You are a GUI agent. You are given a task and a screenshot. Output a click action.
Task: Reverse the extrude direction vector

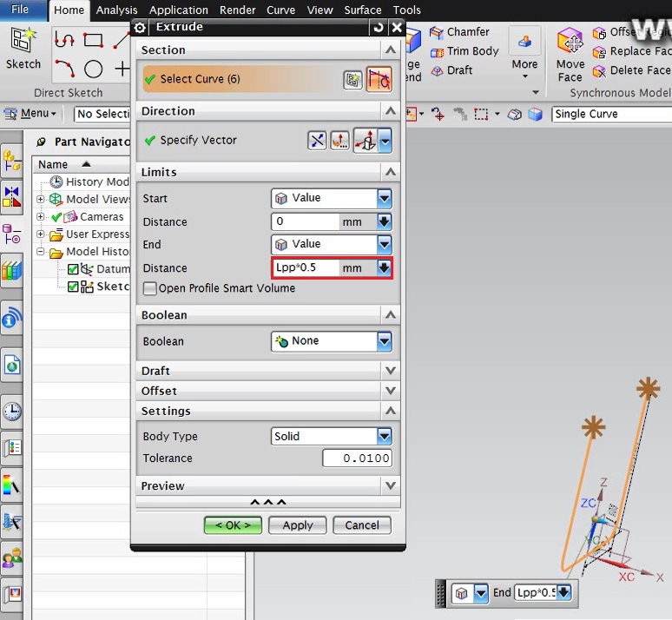[x=317, y=140]
